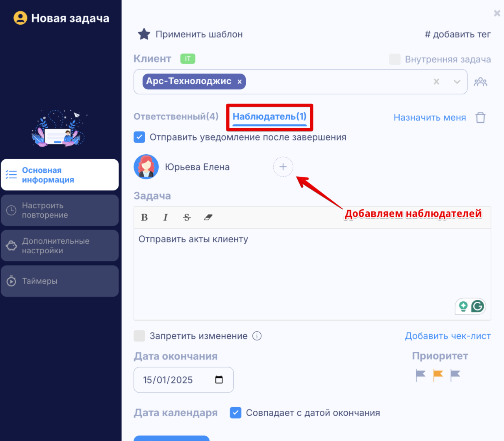Uncheck Отправить уведомление после завершения
504x441 pixels.
tap(139, 137)
